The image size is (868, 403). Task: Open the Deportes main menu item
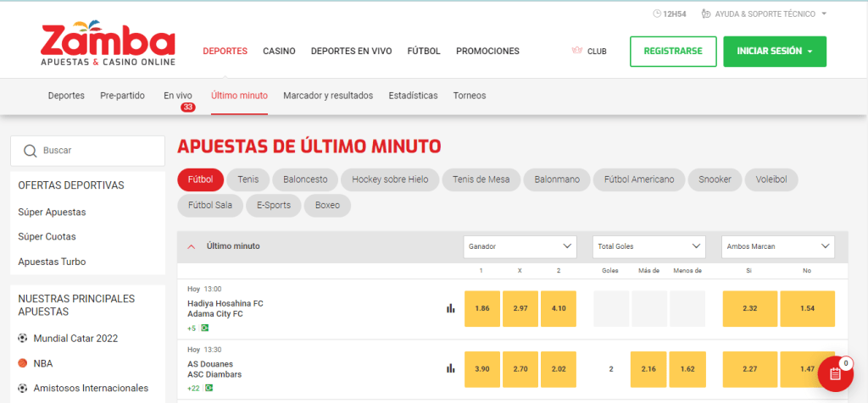click(225, 51)
